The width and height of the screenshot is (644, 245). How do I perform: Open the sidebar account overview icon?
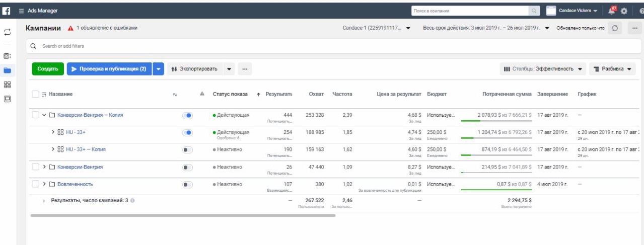7,56
